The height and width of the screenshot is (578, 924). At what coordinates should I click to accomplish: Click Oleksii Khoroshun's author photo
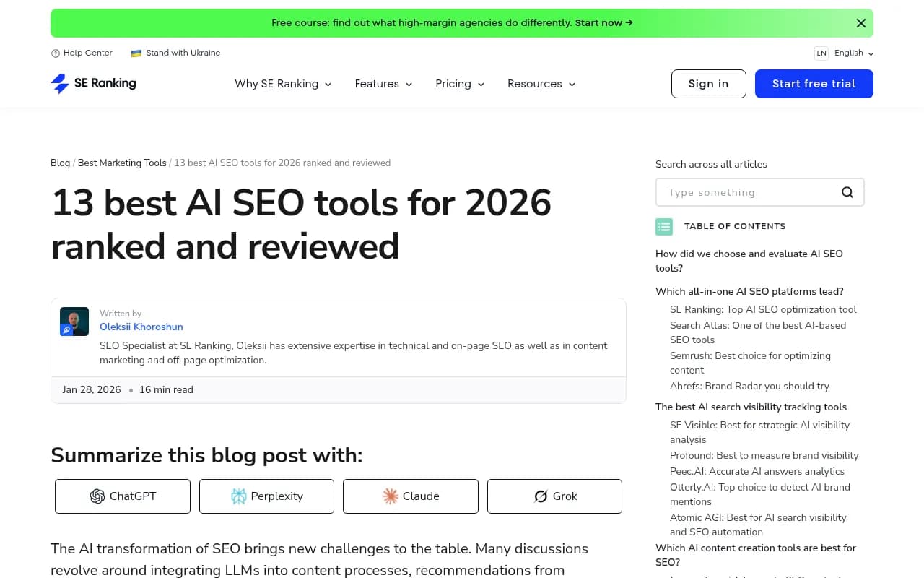tap(74, 322)
